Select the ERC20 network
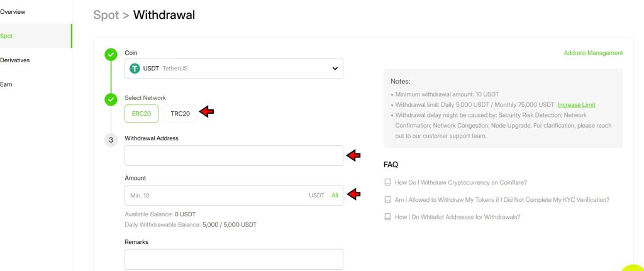Screen dimensions: 644x271 (142, 114)
